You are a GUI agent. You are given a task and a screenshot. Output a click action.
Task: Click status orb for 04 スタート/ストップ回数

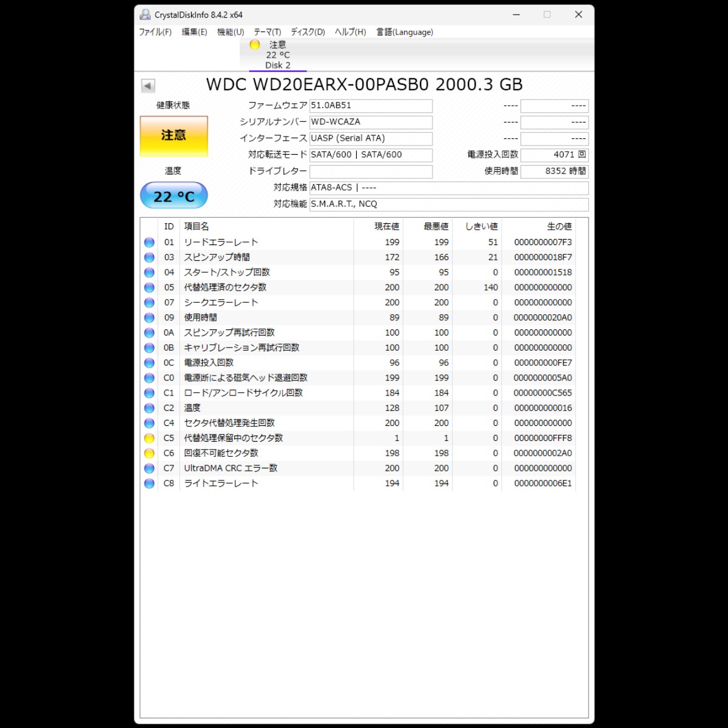(x=149, y=272)
